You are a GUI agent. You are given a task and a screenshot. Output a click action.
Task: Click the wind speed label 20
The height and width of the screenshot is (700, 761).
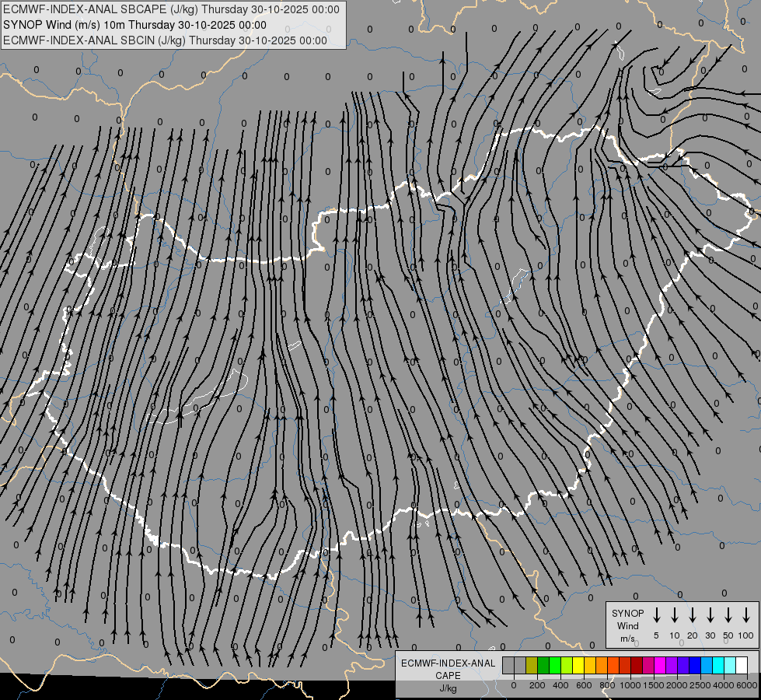693,635
